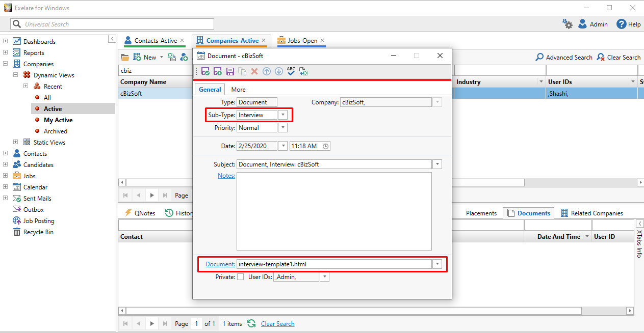Switch to the Contacts-Active tab
The height and width of the screenshot is (333, 644).
[x=154, y=41]
